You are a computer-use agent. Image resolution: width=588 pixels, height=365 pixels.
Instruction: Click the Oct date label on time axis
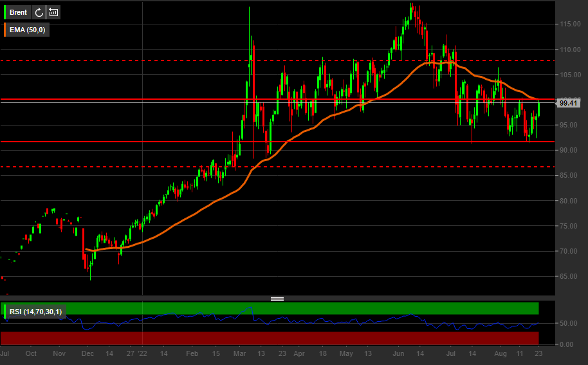tap(31, 353)
